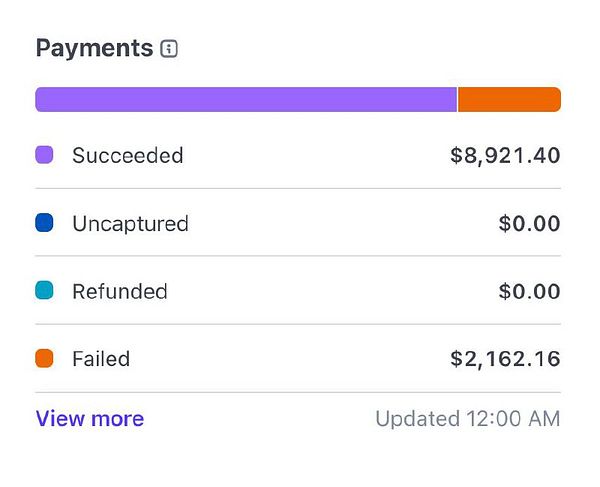Viewport: 600px width, 487px height.
Task: Click the $0.00 amount in the Uncaptured row
Action: coord(529,223)
